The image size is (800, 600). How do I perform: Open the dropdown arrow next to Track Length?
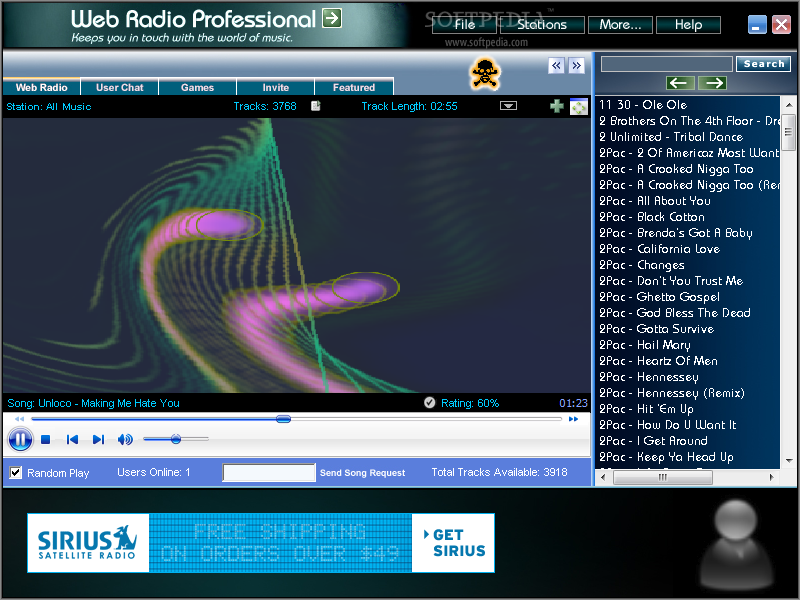click(508, 106)
